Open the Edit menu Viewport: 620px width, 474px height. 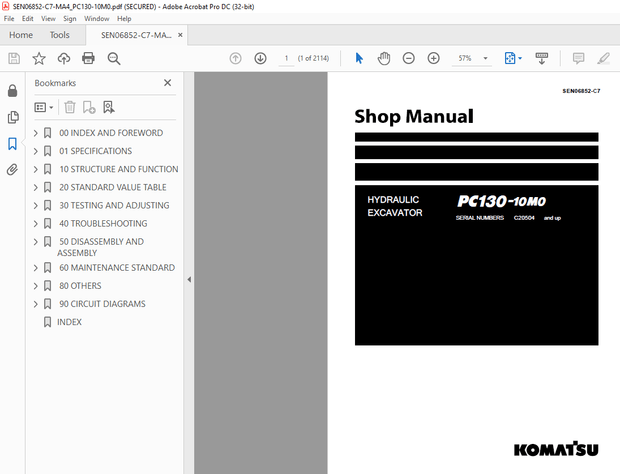tap(27, 19)
